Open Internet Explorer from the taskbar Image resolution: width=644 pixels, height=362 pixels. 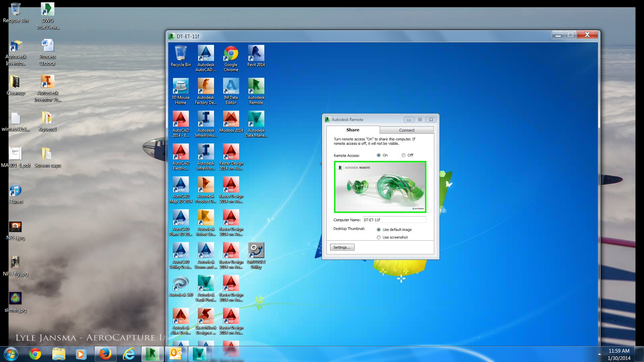click(x=129, y=354)
